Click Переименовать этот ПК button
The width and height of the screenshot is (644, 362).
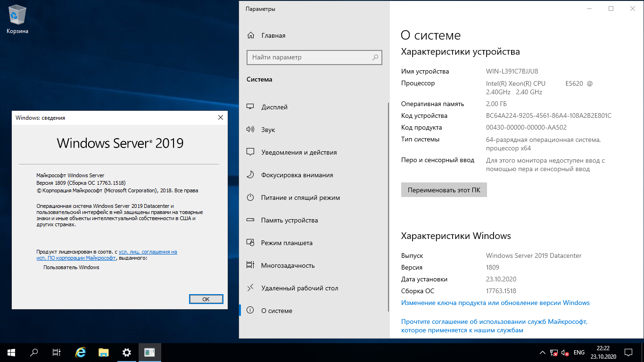coord(444,190)
